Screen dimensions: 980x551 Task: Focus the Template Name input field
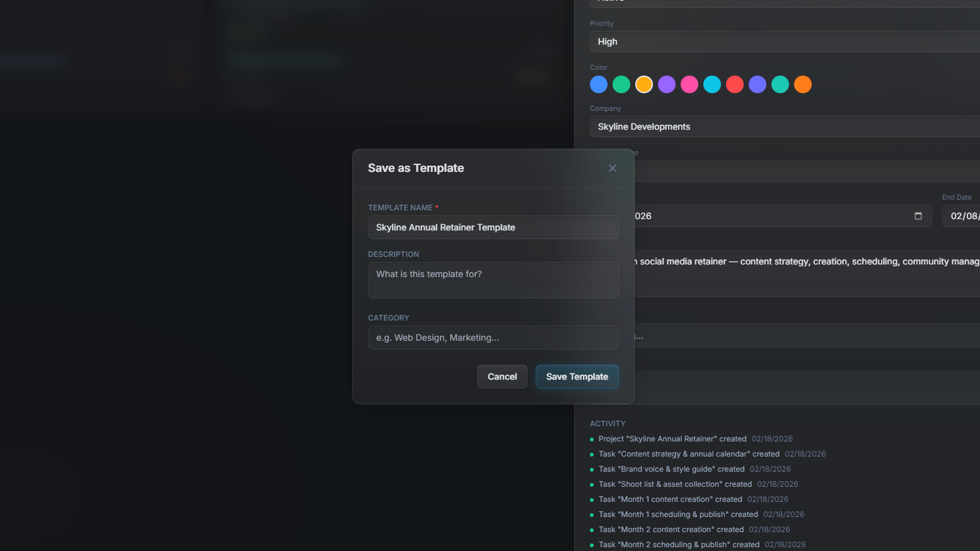[x=493, y=227]
